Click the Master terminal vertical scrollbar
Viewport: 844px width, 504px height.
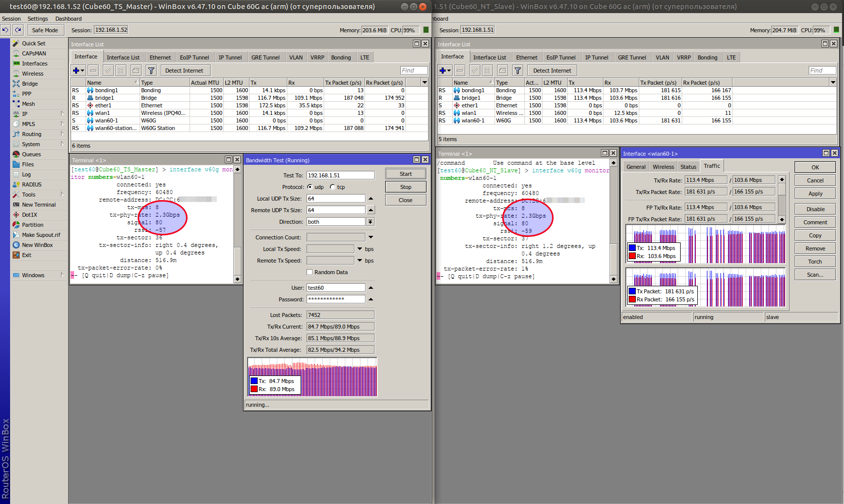point(237,224)
